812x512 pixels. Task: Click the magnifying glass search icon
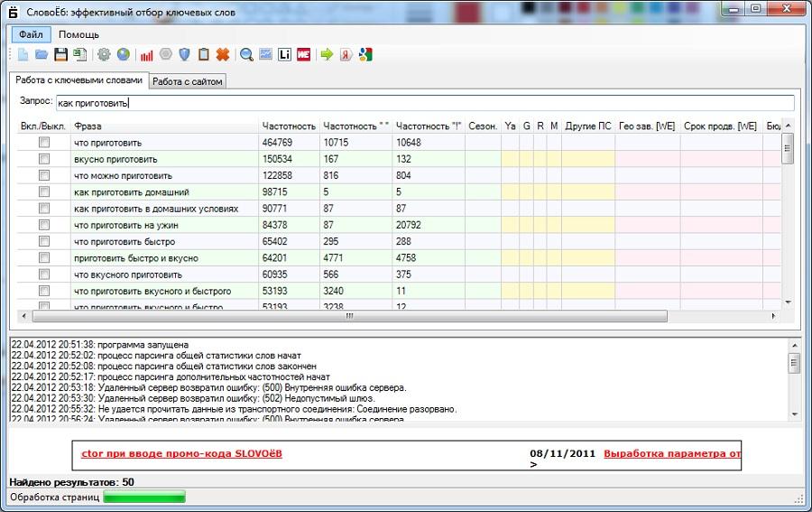click(x=246, y=54)
